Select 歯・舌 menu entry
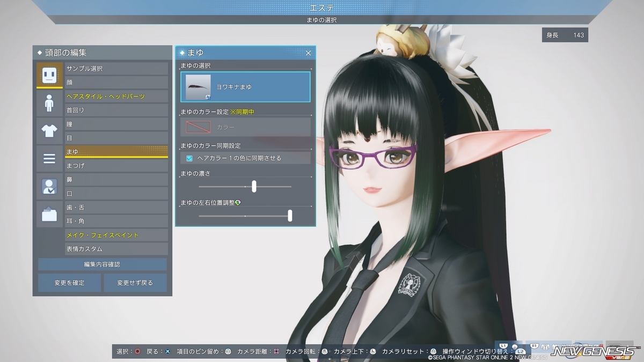The height and width of the screenshot is (362, 644). tap(116, 207)
